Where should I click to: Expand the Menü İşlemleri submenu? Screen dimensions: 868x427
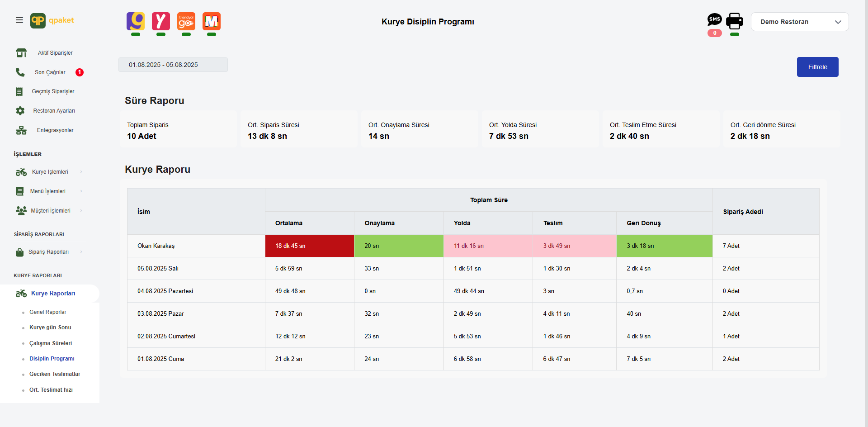tap(48, 191)
